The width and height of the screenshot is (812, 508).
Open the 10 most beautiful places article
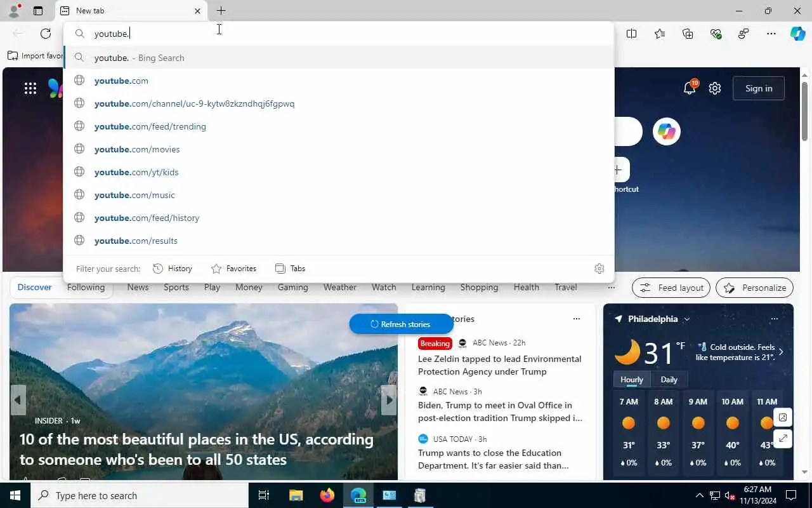(x=197, y=449)
